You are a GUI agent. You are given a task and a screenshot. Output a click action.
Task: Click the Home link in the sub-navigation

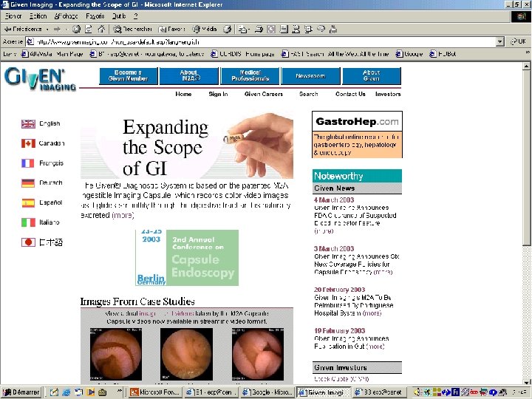(183, 94)
